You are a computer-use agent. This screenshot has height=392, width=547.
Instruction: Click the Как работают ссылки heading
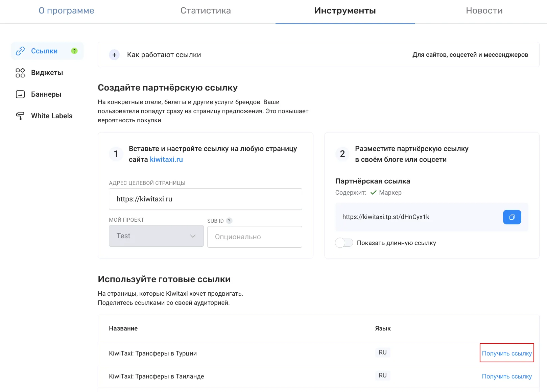tap(164, 55)
